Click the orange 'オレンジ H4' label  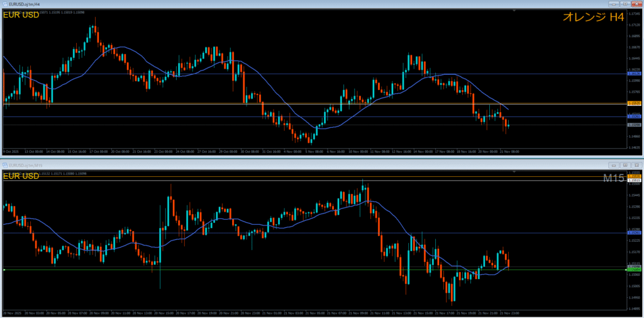(594, 17)
